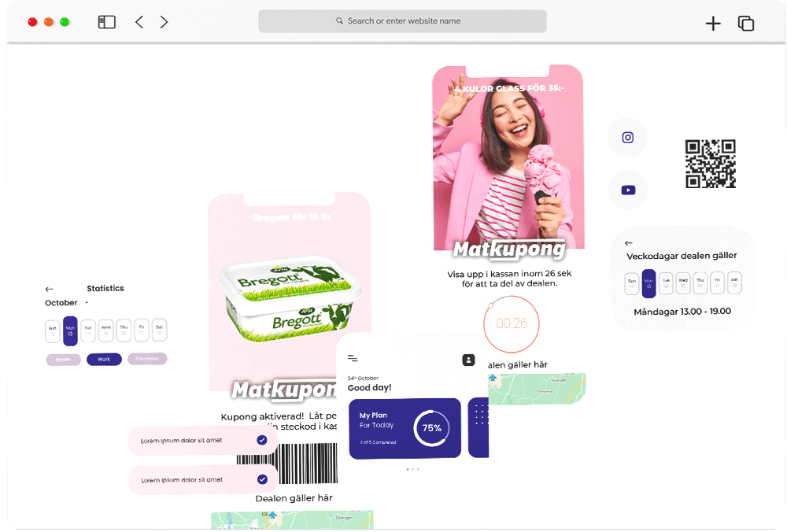
Task: Open a new tab with plus icon
Action: [713, 23]
